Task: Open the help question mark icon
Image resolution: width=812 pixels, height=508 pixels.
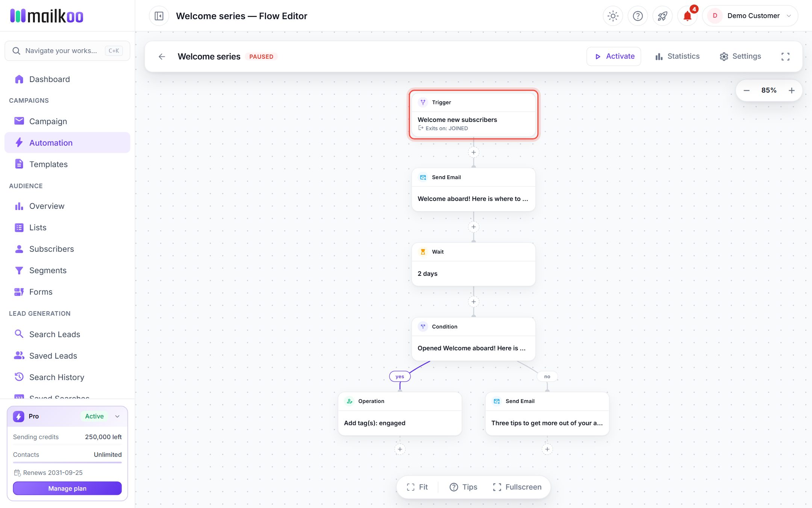Action: click(638, 16)
